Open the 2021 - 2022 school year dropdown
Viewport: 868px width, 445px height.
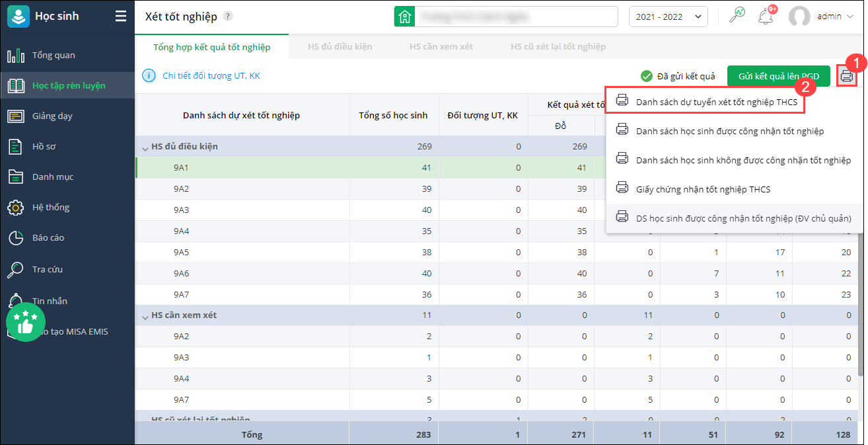pos(668,17)
